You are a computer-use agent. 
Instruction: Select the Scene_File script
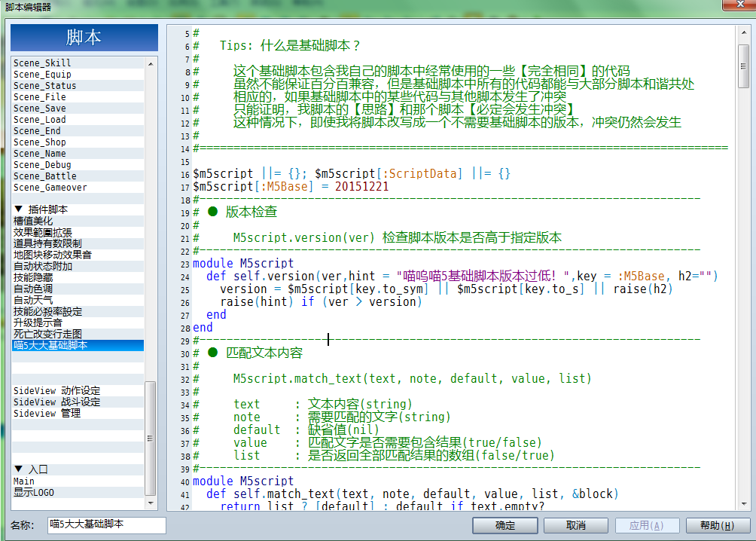(x=78, y=97)
